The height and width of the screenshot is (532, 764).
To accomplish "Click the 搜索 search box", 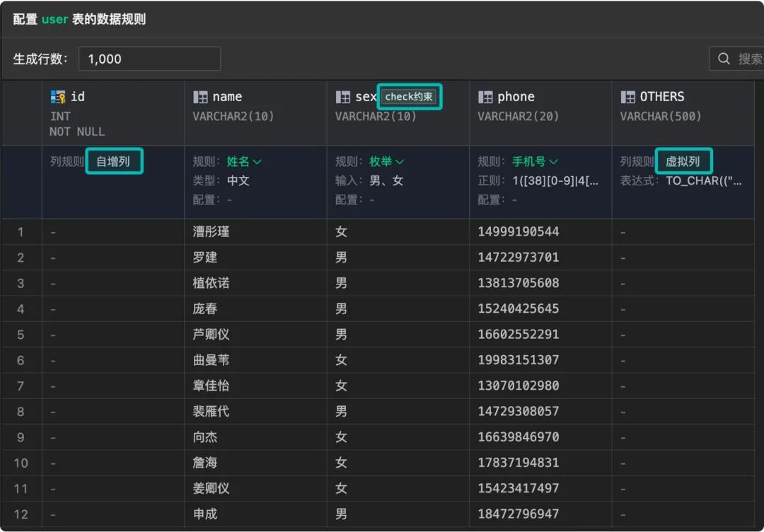I will [736, 59].
